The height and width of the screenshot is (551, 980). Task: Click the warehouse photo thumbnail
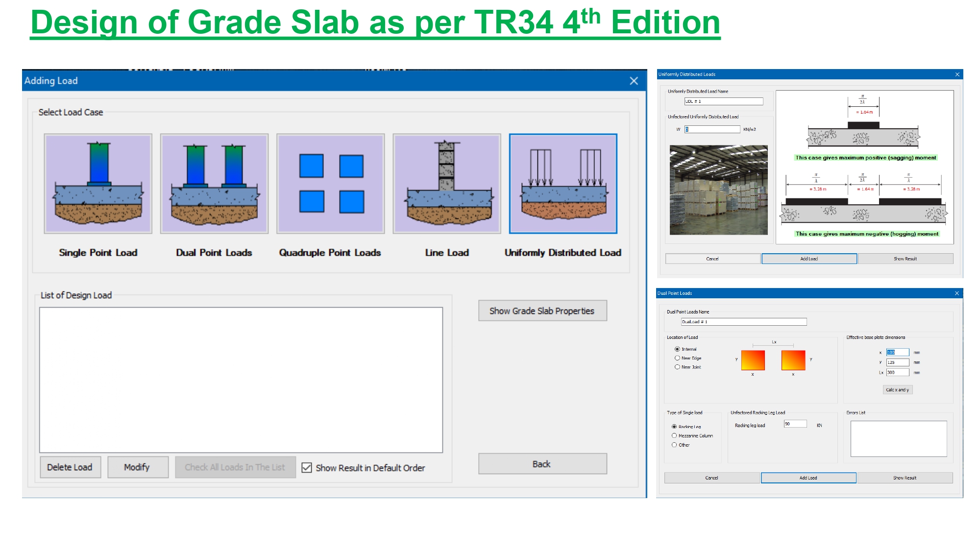718,190
